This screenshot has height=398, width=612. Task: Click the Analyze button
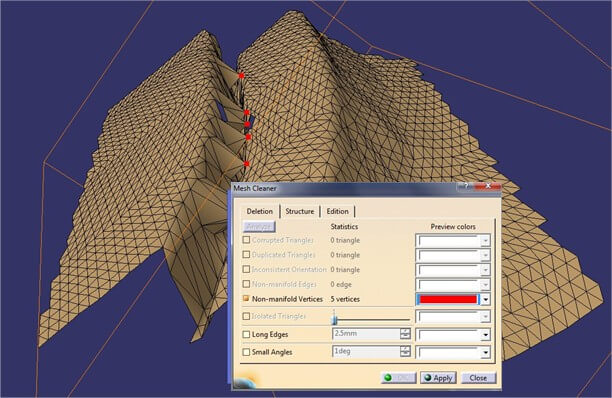point(259,226)
